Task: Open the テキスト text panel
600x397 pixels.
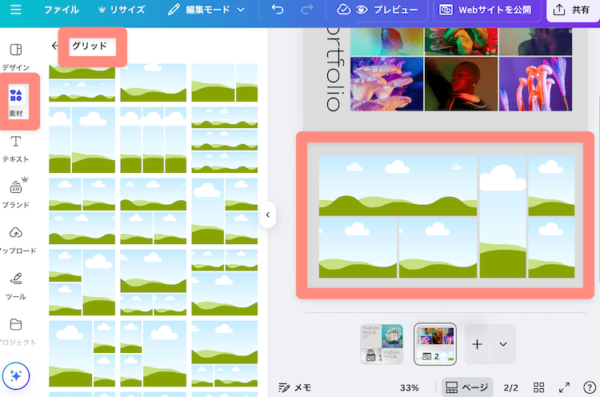Action: tap(16, 149)
